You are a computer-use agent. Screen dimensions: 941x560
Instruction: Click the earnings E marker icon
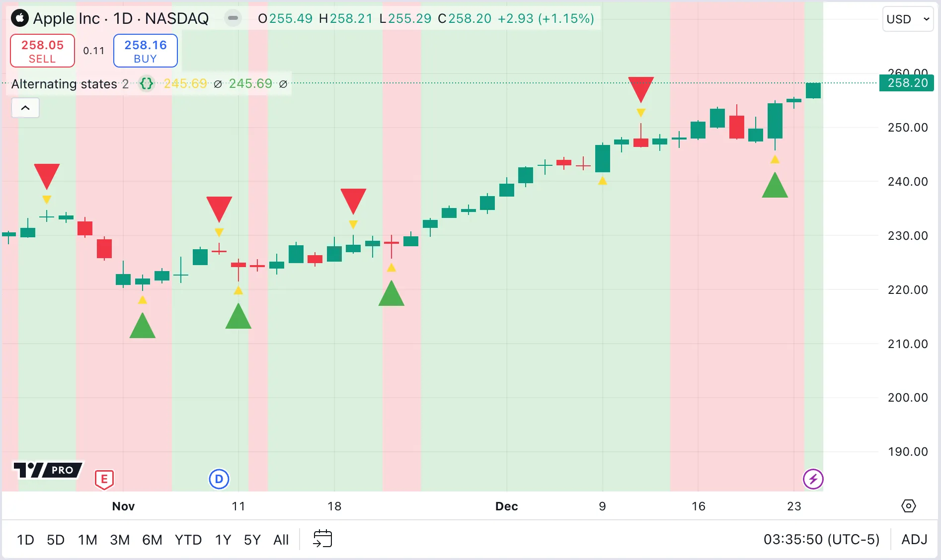[x=104, y=479]
